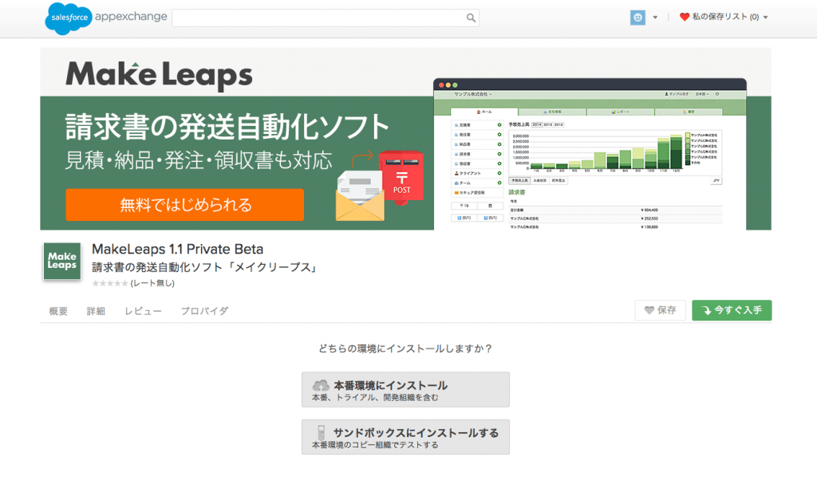Click the MakeLeaps 1.1 Private Beta title
Viewport: 817px width, 504px height.
tap(178, 249)
